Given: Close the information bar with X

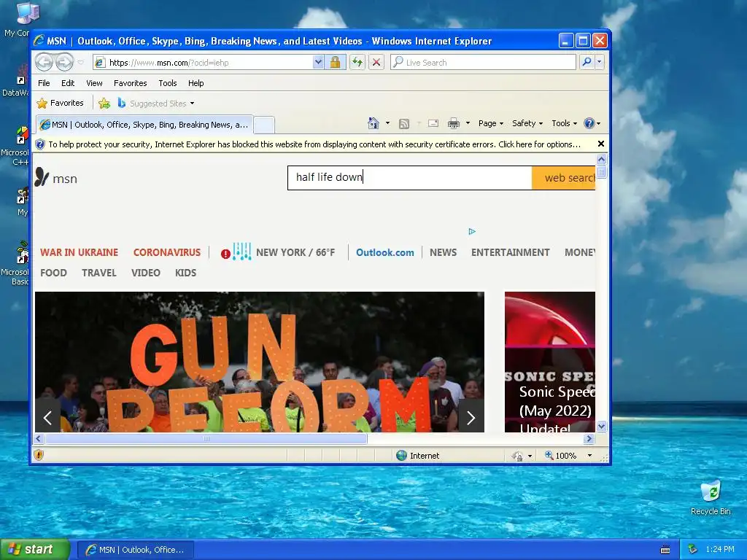Looking at the screenshot, I should click(601, 144).
